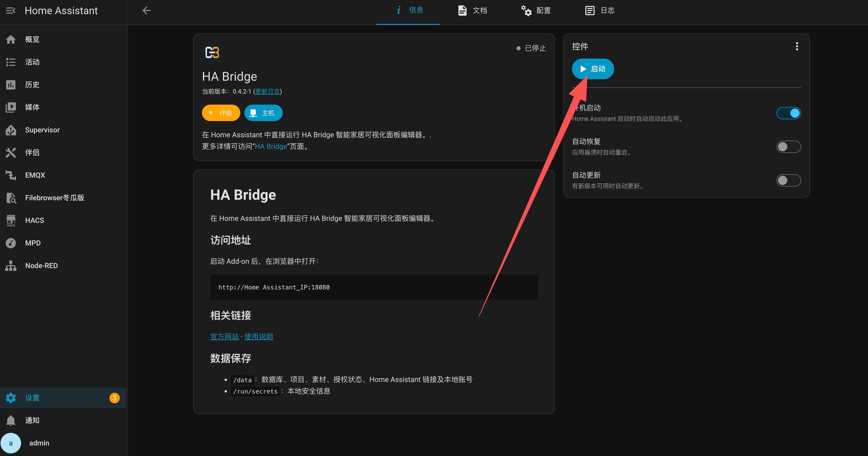Click the 主机 host chip

tap(263, 113)
